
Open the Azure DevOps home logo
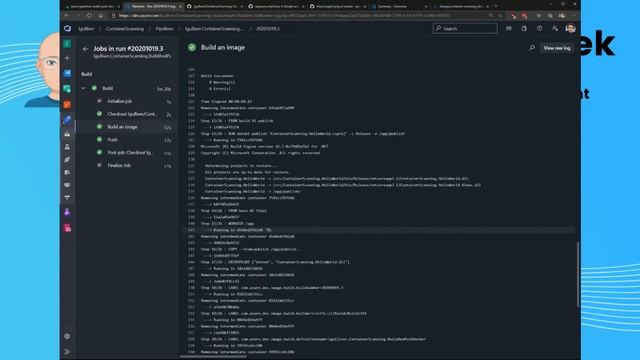[67, 29]
